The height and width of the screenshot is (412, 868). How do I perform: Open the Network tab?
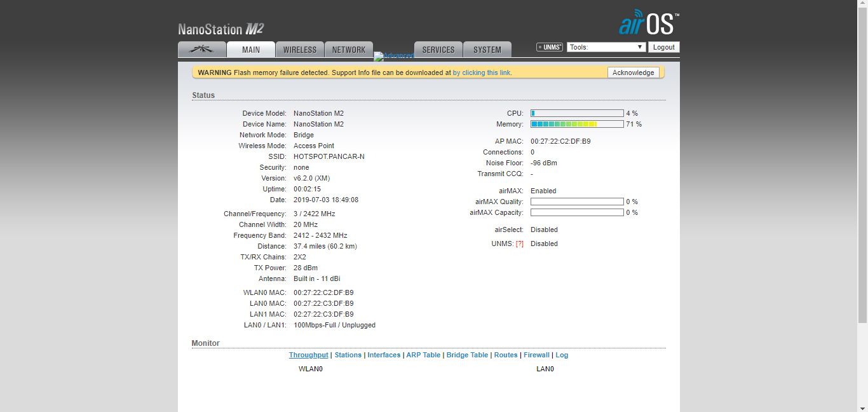(x=348, y=50)
